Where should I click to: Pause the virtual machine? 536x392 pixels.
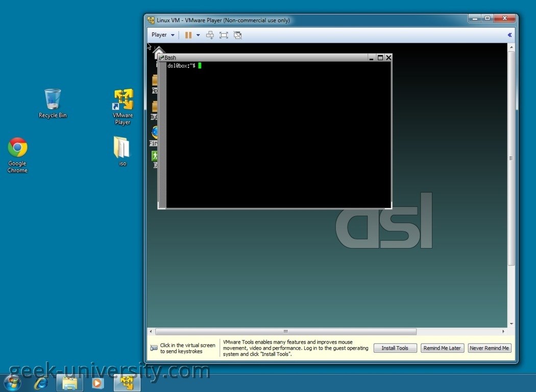point(188,35)
